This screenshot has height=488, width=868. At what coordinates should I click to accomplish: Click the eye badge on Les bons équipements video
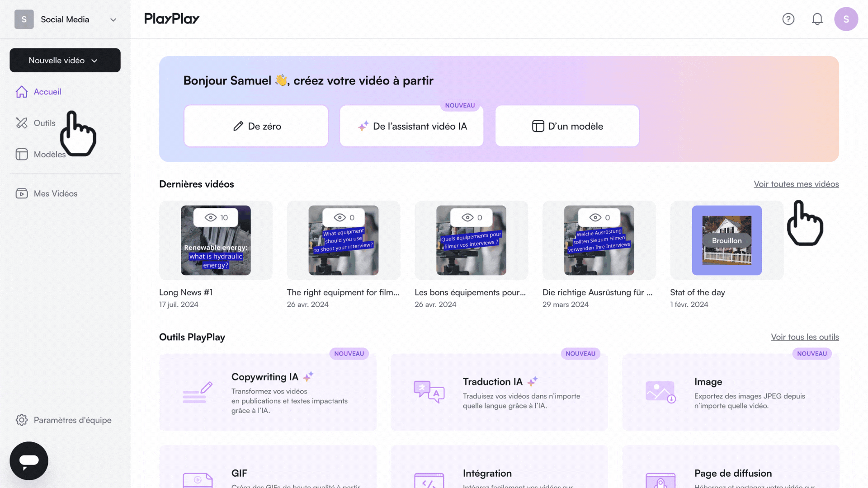point(471,217)
